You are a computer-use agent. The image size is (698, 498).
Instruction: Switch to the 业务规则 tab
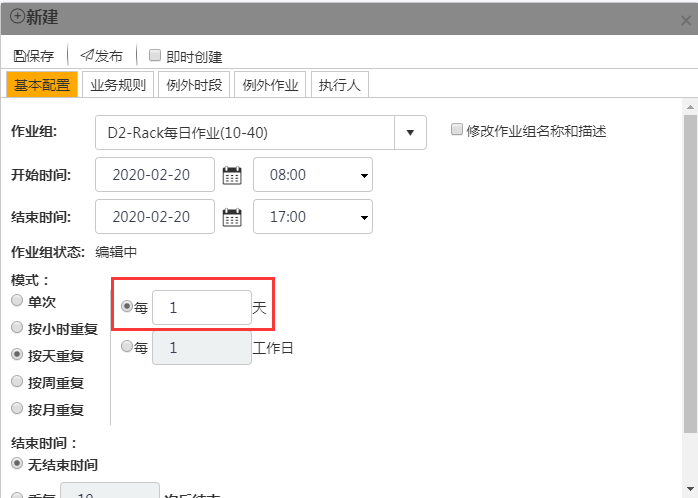pyautogui.click(x=118, y=85)
